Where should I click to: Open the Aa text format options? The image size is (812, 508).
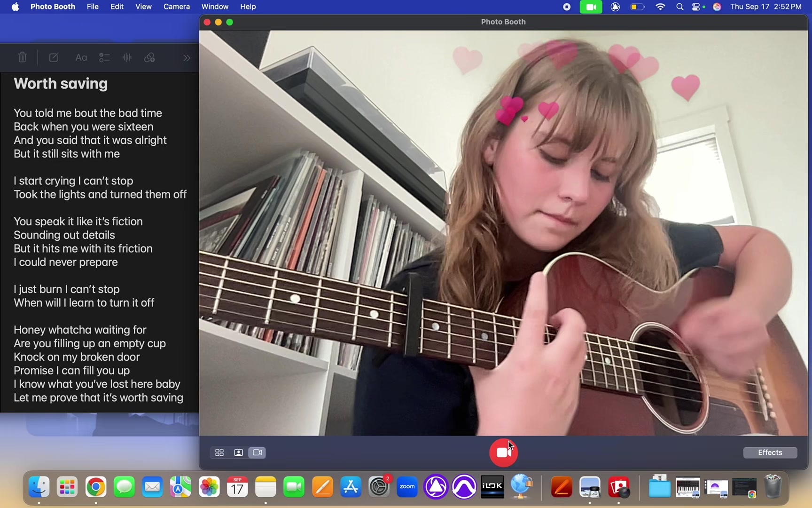(81, 57)
